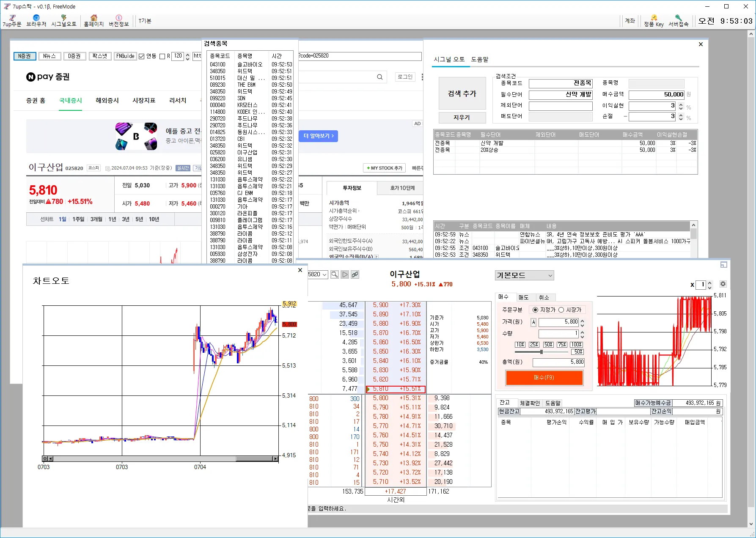Click the FNGuide button
Image resolution: width=756 pixels, height=538 pixels.
click(x=125, y=56)
